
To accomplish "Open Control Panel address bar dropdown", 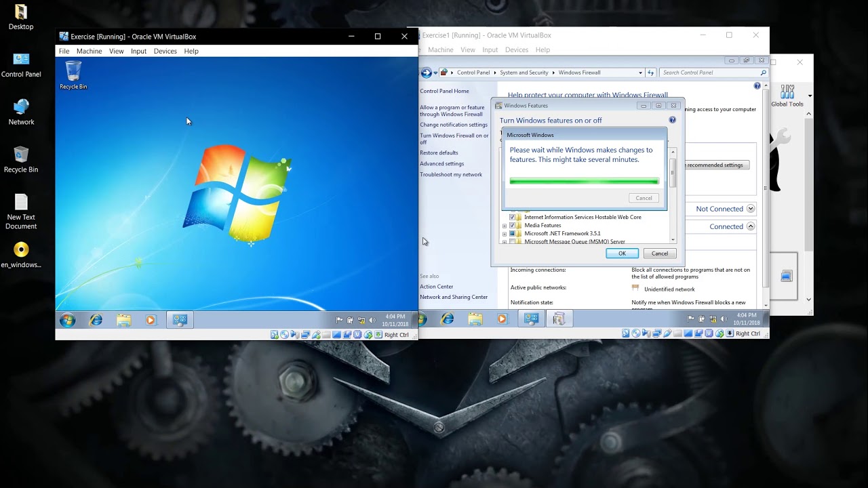I will click(x=640, y=73).
